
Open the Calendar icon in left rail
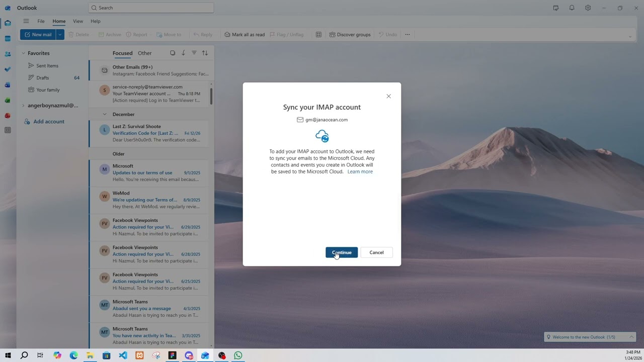(8, 39)
